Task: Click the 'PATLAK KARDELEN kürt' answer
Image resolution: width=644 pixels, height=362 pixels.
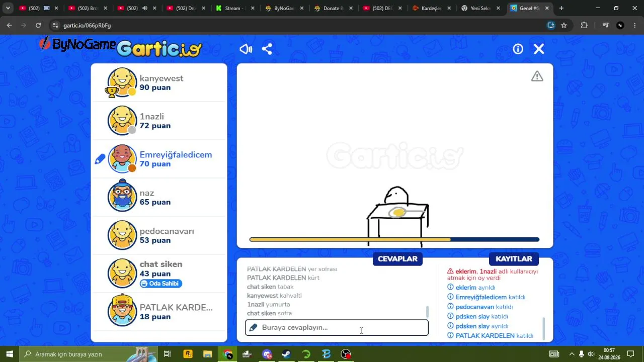Action: tap(283, 278)
